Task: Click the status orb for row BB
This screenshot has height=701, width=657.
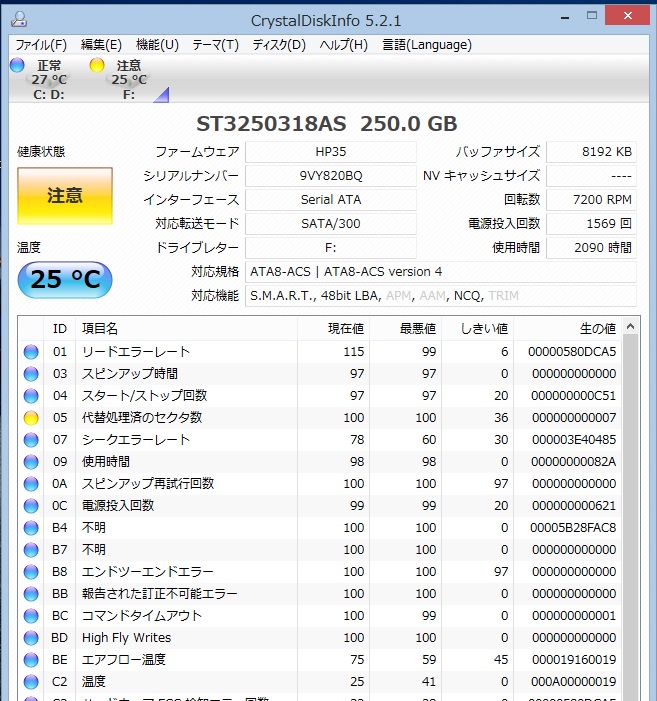Action: click(31, 594)
